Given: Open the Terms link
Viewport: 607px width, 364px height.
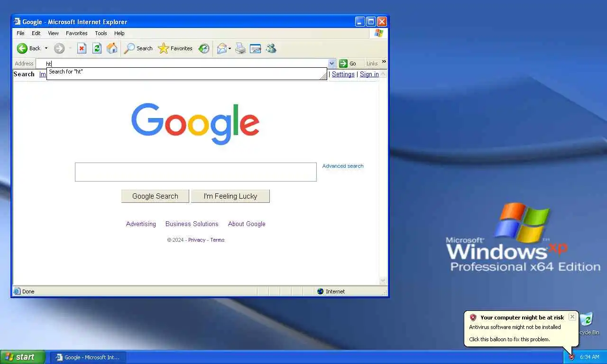Looking at the screenshot, I should [217, 240].
